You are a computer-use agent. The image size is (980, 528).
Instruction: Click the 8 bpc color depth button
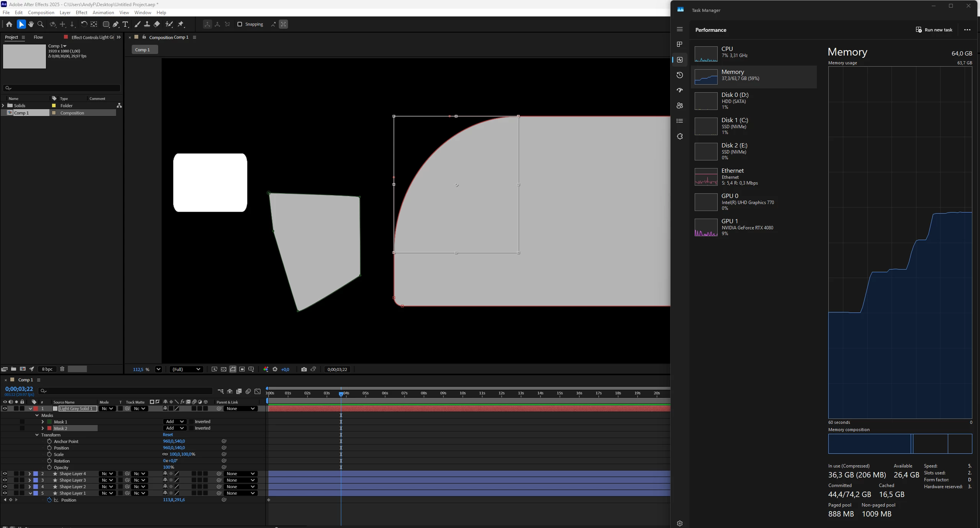(47, 369)
